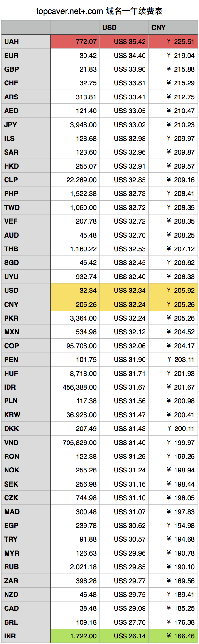Click the BRL CNY value ¥ 176.38
The image size is (199, 644).
tap(173, 622)
